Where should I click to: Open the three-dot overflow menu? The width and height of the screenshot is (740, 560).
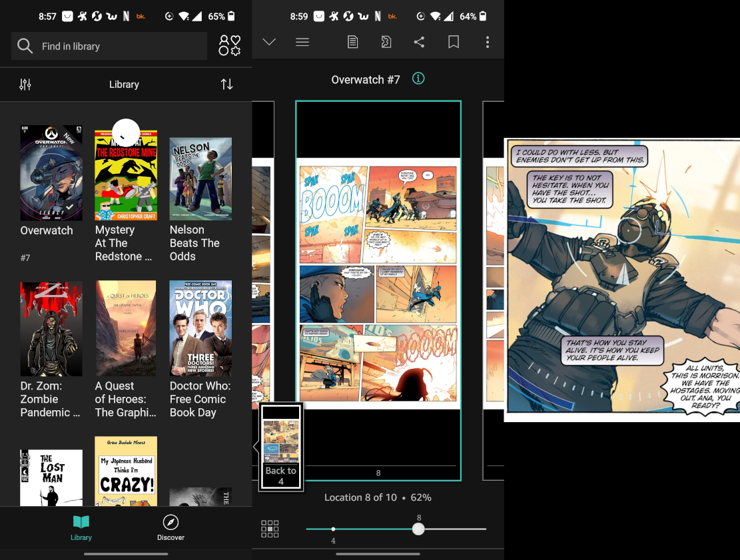pos(487,41)
